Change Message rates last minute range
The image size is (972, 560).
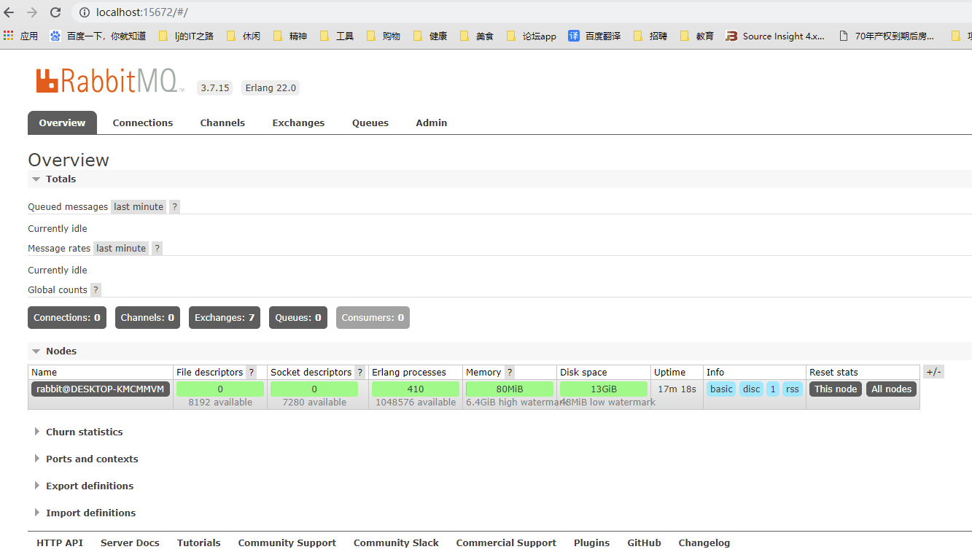(121, 249)
